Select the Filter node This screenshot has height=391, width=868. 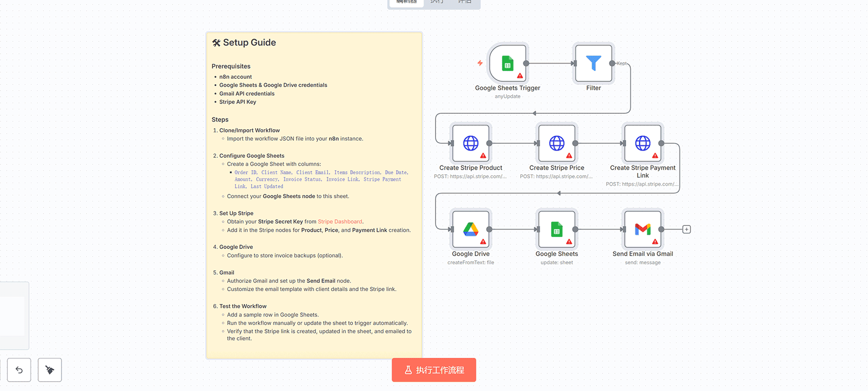pyautogui.click(x=593, y=64)
